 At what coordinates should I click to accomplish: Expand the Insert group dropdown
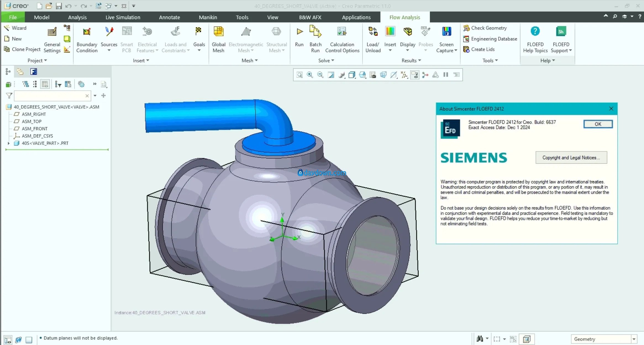(141, 61)
